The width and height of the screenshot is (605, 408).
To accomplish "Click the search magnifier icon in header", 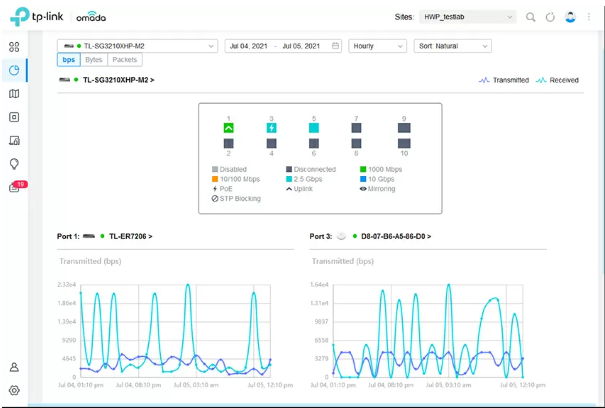I will pyautogui.click(x=531, y=17).
